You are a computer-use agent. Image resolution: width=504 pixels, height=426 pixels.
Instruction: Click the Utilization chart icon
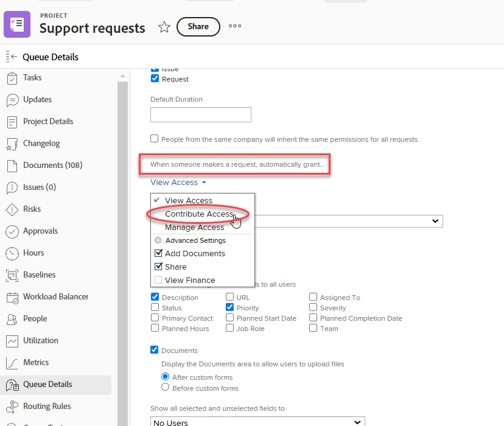(12, 341)
